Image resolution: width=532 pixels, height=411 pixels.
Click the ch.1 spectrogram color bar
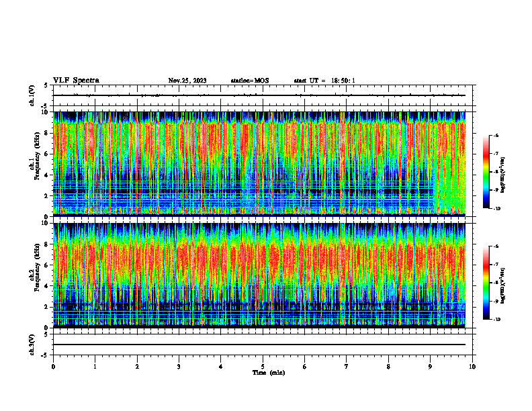[486, 172]
